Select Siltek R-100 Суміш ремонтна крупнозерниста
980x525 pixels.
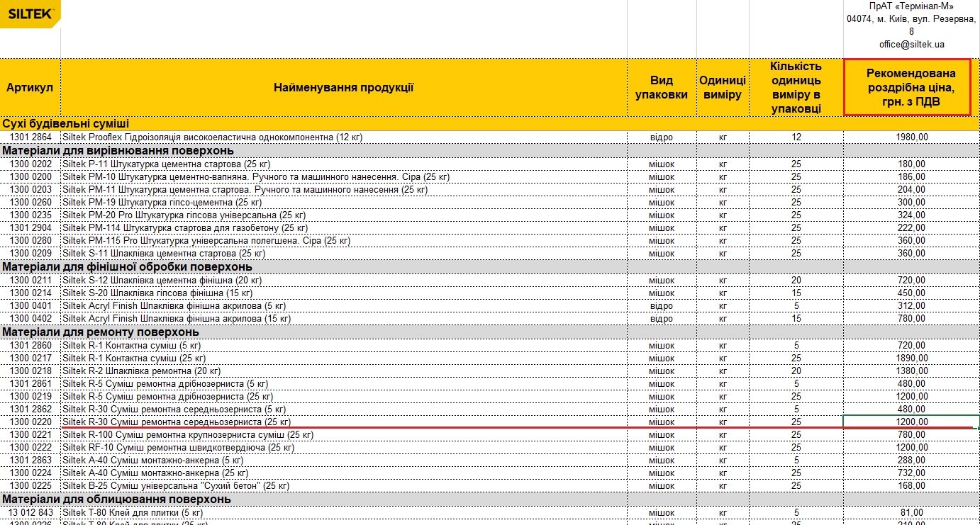tap(344, 434)
